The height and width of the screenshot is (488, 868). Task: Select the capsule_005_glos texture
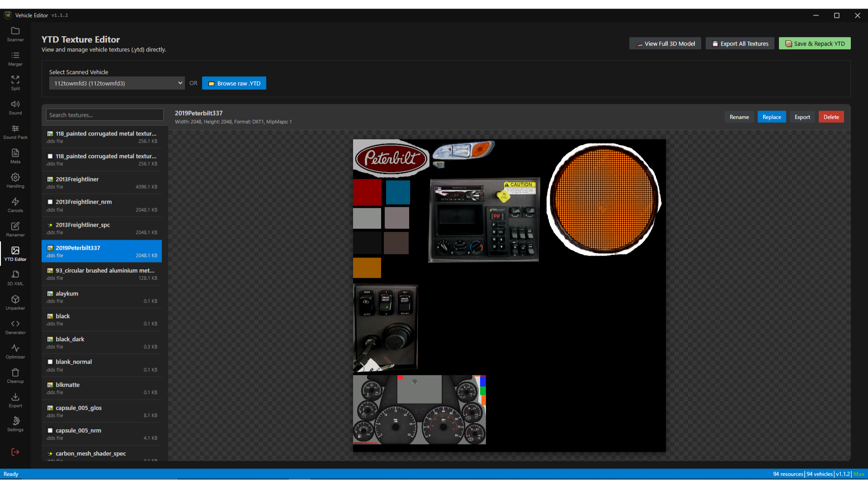[x=102, y=411]
